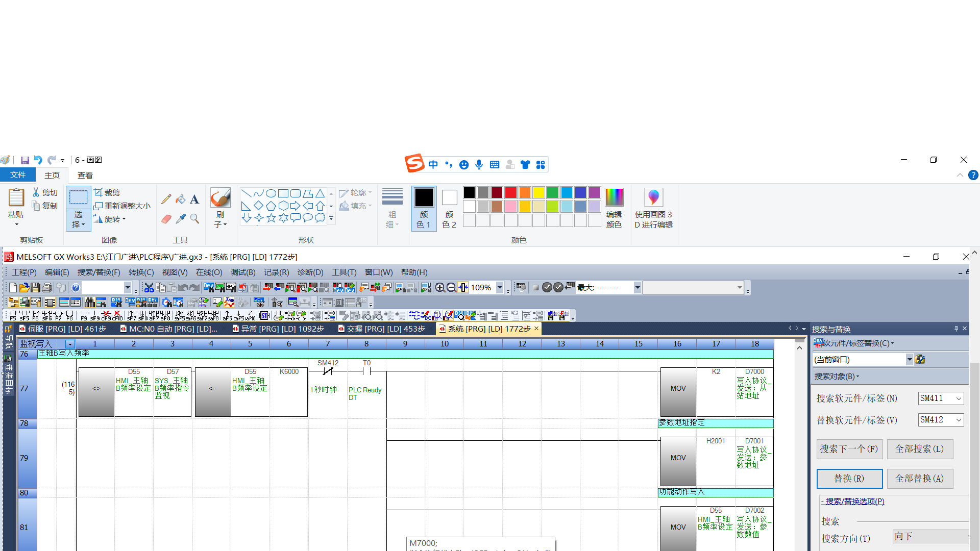The width and height of the screenshot is (980, 551).
Task: Switch to the 异常 [PRG] [LD] 1092步 tab
Action: 278,329
